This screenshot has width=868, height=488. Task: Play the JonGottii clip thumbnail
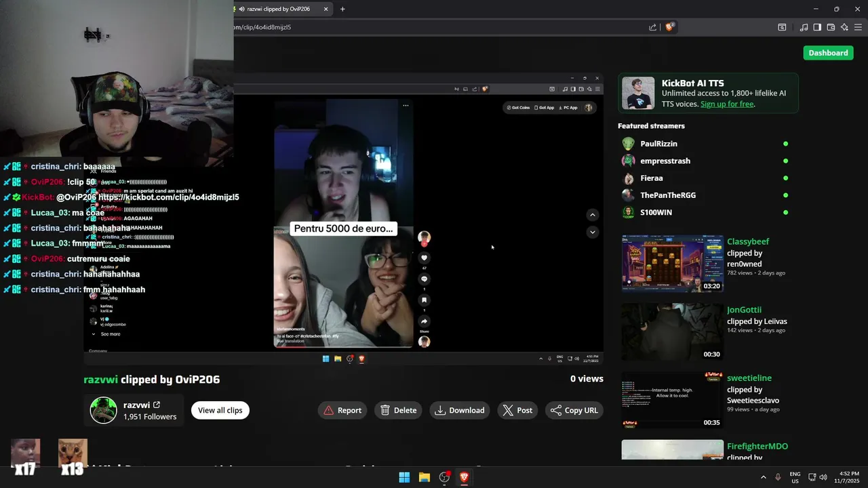[673, 331]
